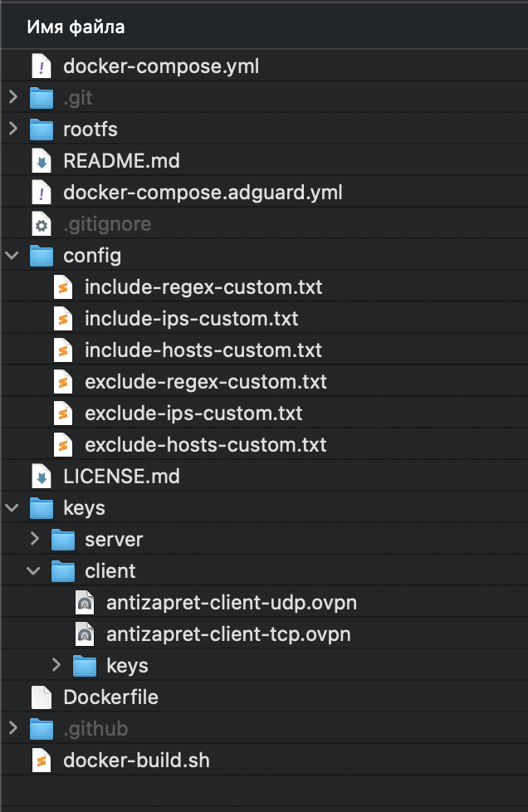Collapse the config folder

pos(12,256)
